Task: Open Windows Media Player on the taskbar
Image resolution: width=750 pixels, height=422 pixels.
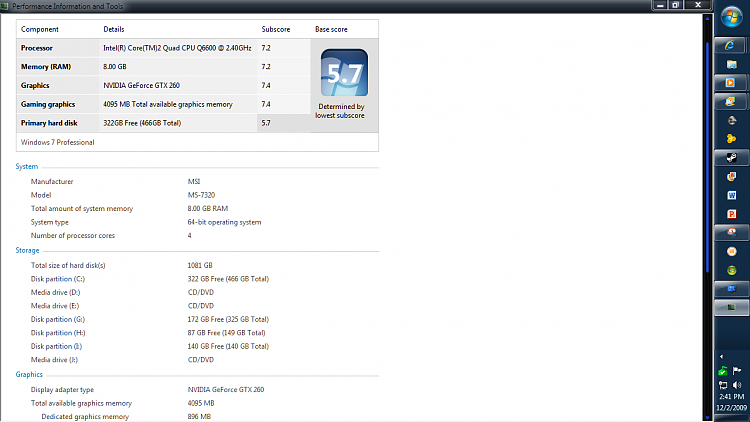Action: tap(731, 83)
